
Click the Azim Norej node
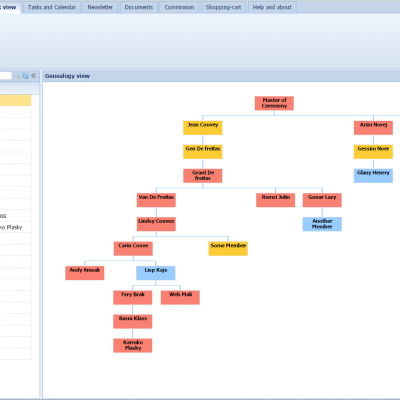point(373,128)
